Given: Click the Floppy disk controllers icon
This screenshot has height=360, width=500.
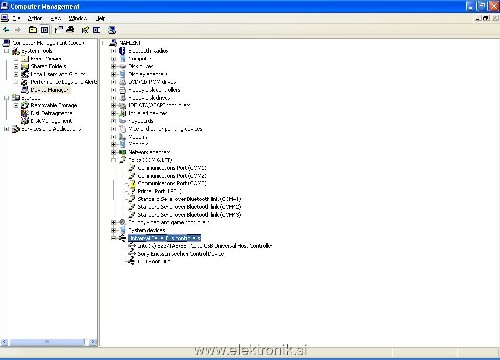Looking at the screenshot, I should click(x=122, y=90).
